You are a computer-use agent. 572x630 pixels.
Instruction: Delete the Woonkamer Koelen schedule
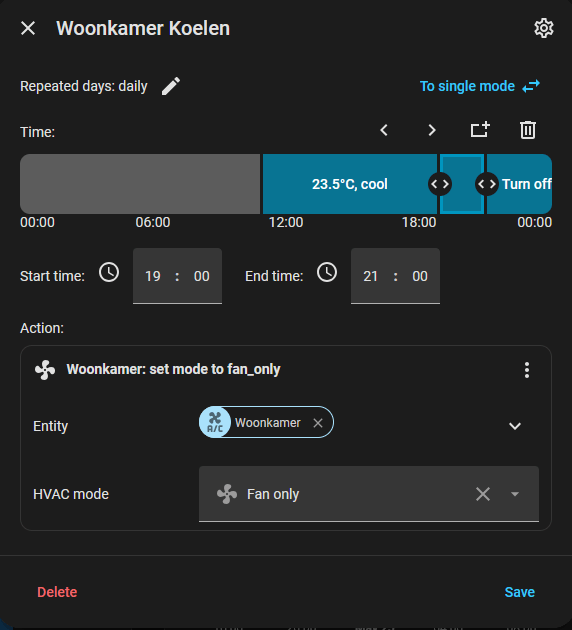tap(57, 592)
